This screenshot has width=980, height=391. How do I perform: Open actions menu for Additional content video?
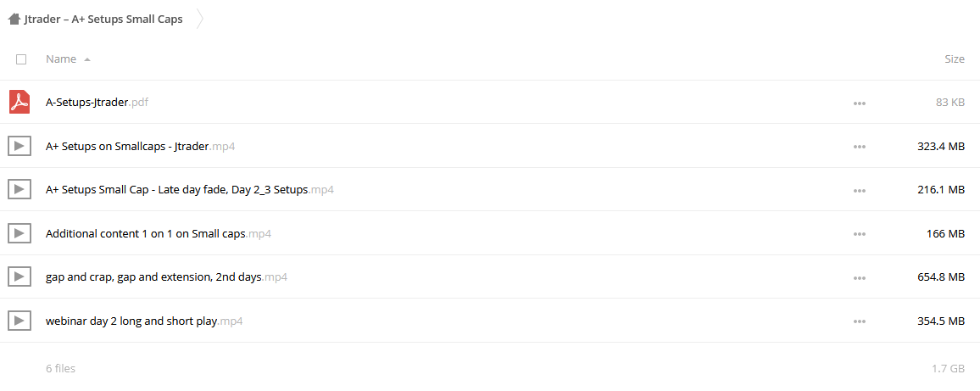coord(860,235)
